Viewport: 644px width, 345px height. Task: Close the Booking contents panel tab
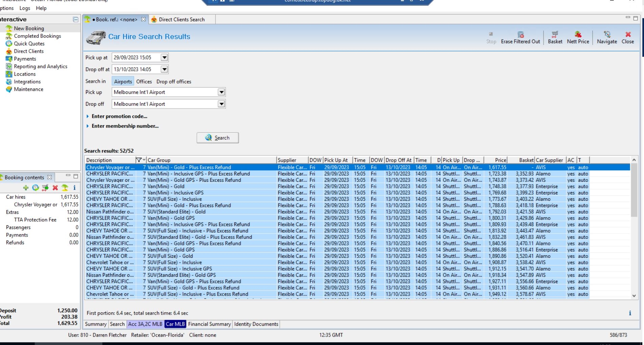tap(50, 177)
